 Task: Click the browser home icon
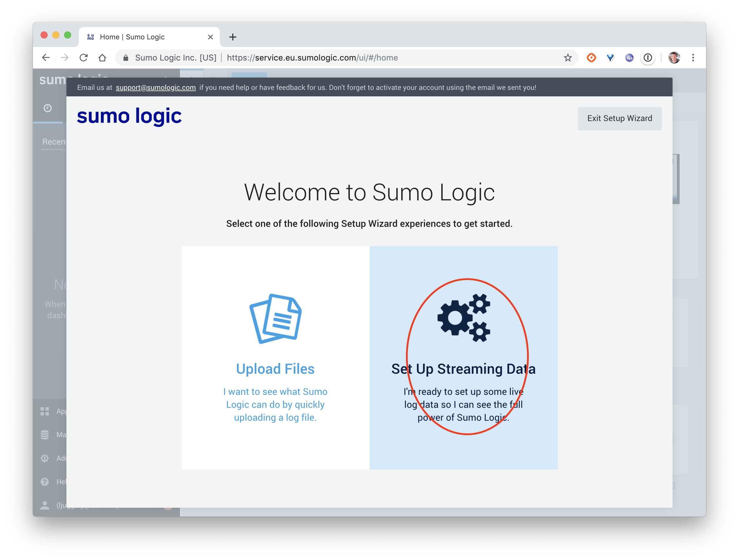click(x=102, y=58)
